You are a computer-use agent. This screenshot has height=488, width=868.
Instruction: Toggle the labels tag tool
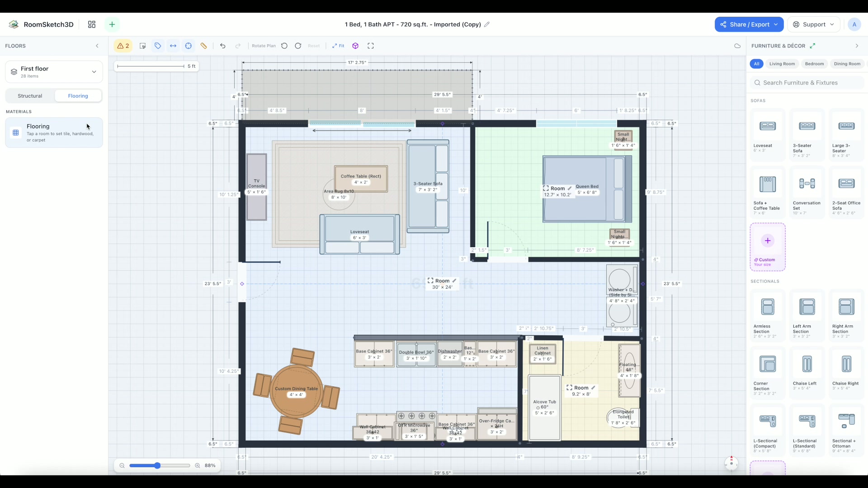158,46
